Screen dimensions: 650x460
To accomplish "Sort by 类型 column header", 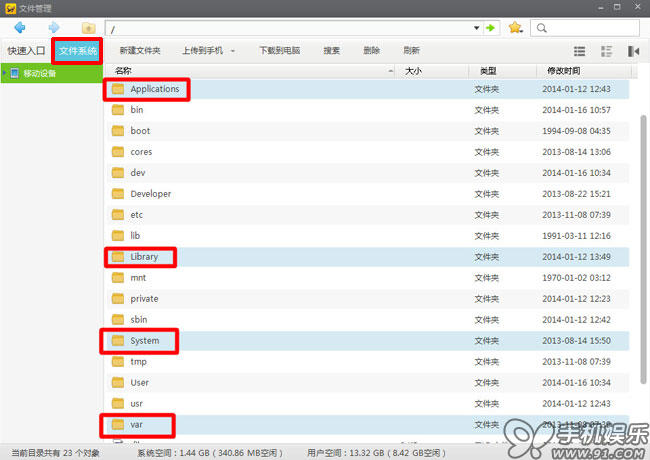I will pyautogui.click(x=488, y=71).
